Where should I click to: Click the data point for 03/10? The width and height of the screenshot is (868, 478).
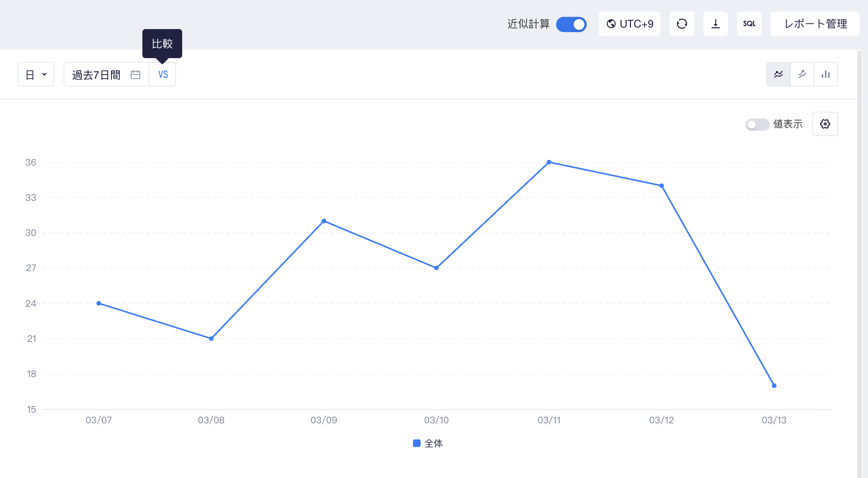tap(436, 268)
